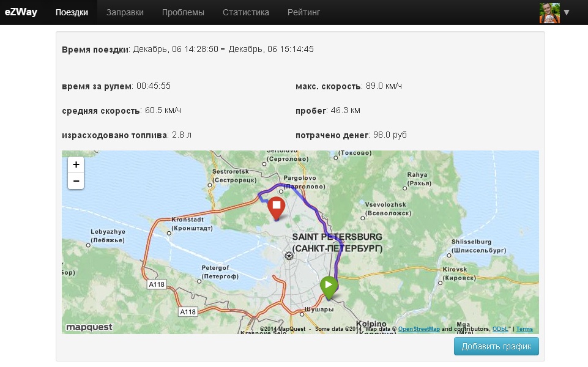Open the map Terms link
The image size is (588, 367).
pos(524,328)
